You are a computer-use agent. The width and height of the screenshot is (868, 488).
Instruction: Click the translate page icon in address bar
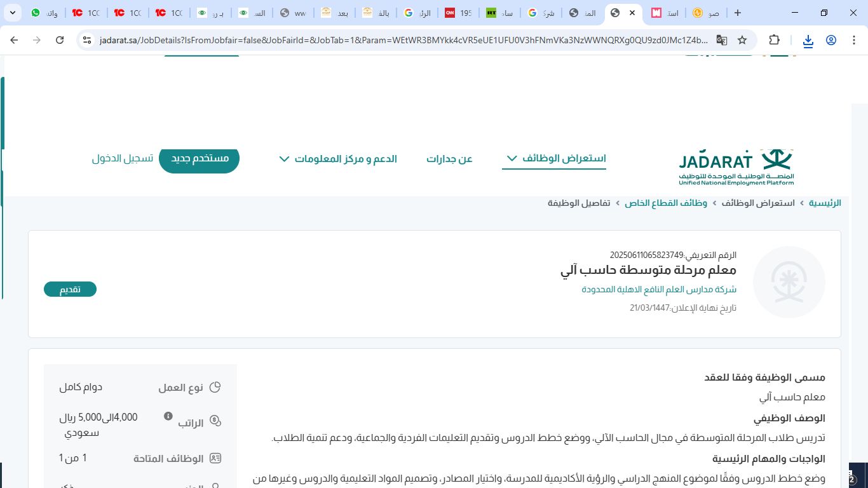(722, 40)
